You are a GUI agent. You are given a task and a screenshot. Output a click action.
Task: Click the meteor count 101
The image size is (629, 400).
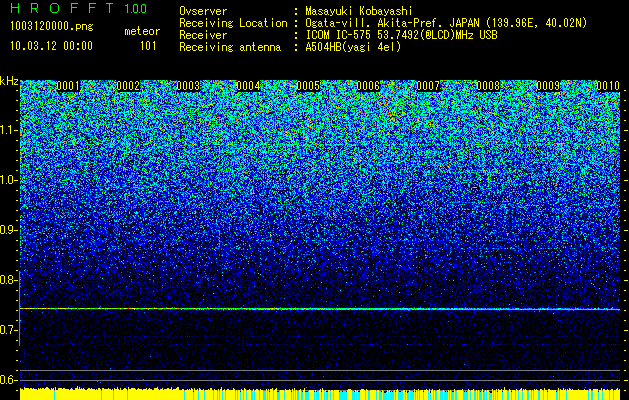tap(148, 46)
